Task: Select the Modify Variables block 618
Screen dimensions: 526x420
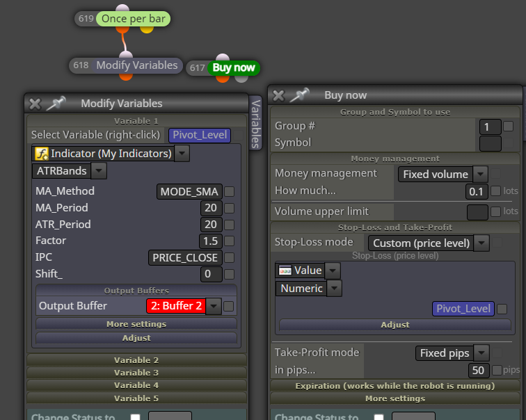Action: click(x=136, y=65)
